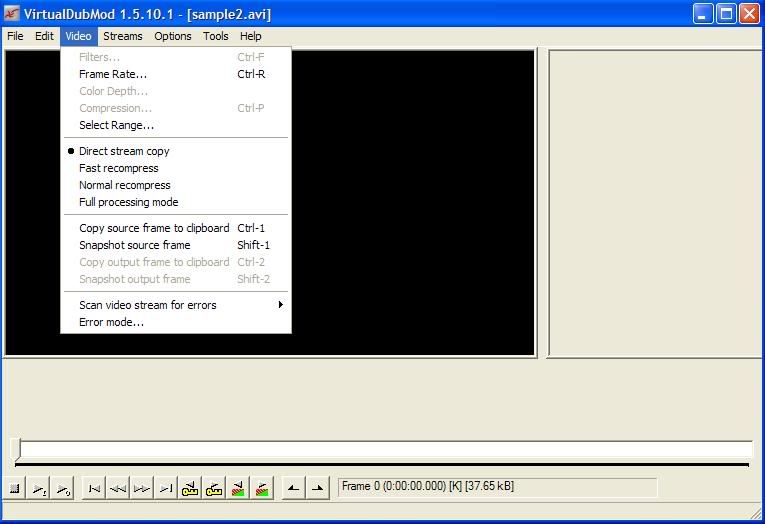Image resolution: width=765 pixels, height=524 pixels.
Task: Step forward one frame
Action: 142,488
